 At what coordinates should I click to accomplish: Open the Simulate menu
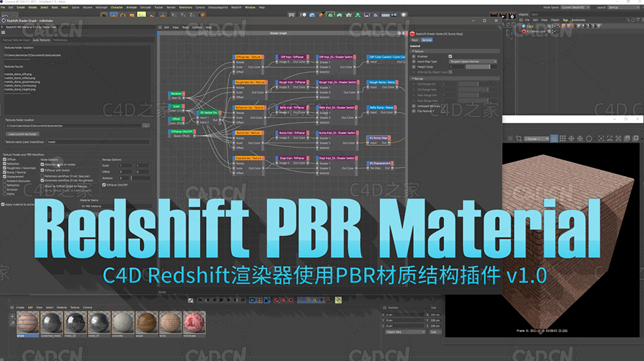145,7
